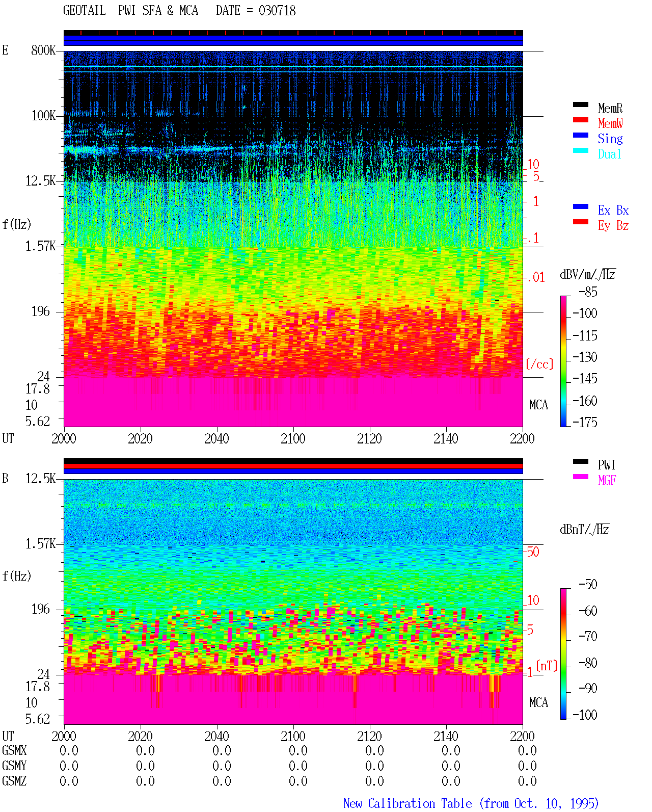Click the dBV/m/√Hz unit label
Image resolution: width=652 pixels, height=812 pixels.
point(588,274)
